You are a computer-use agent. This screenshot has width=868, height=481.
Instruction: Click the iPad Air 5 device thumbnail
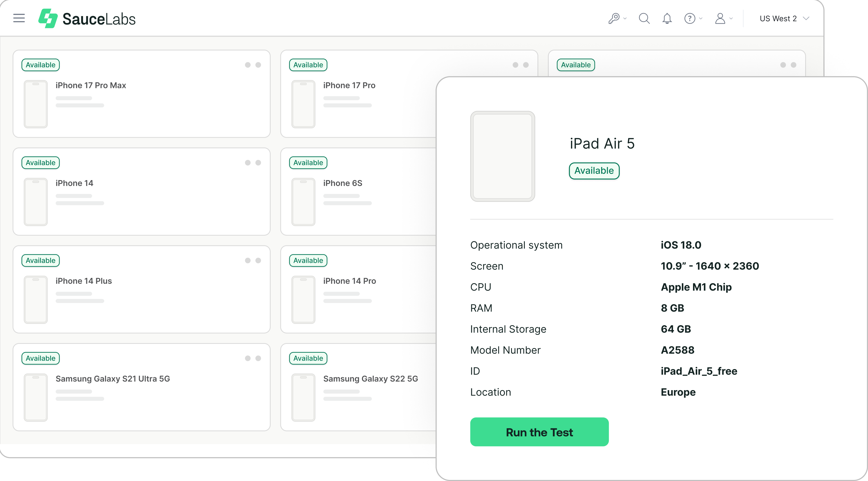tap(503, 156)
